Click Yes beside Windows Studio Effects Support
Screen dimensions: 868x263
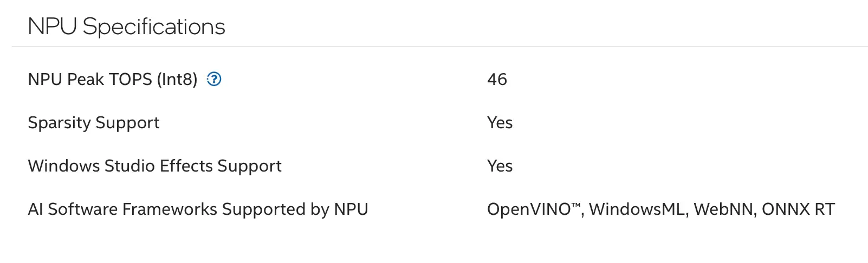500,166
